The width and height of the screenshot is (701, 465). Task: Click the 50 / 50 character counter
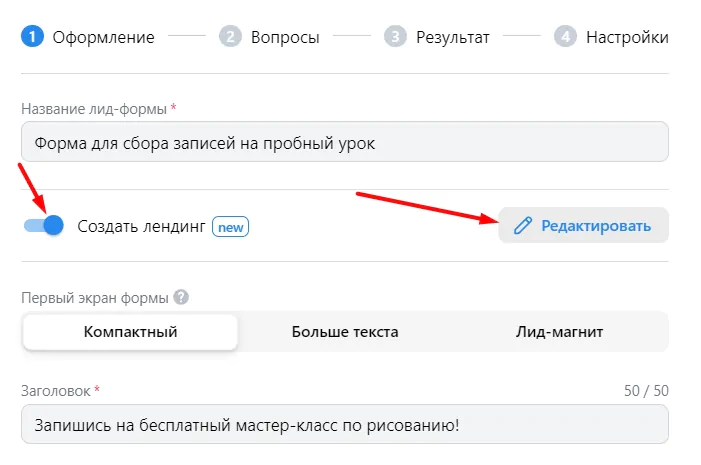pyautogui.click(x=646, y=391)
